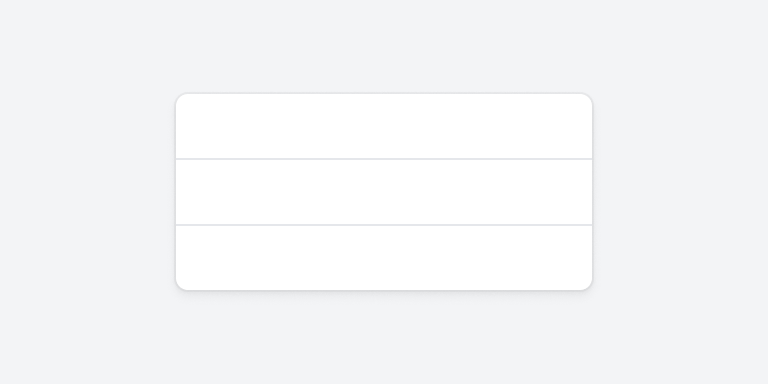Click the bottom-right rounded corner of the card
Screen dimensions: 768x384
[x=587, y=286]
